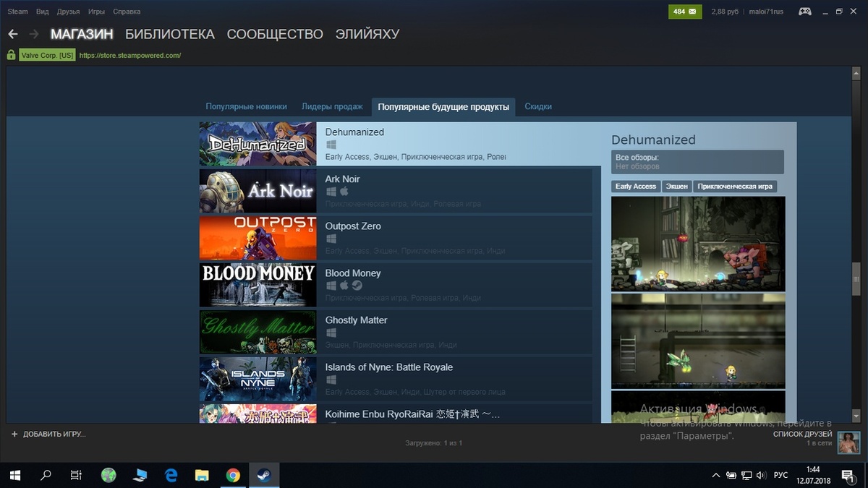Open account dropdown maloi71rus
This screenshot has height=488, width=868.
click(767, 12)
